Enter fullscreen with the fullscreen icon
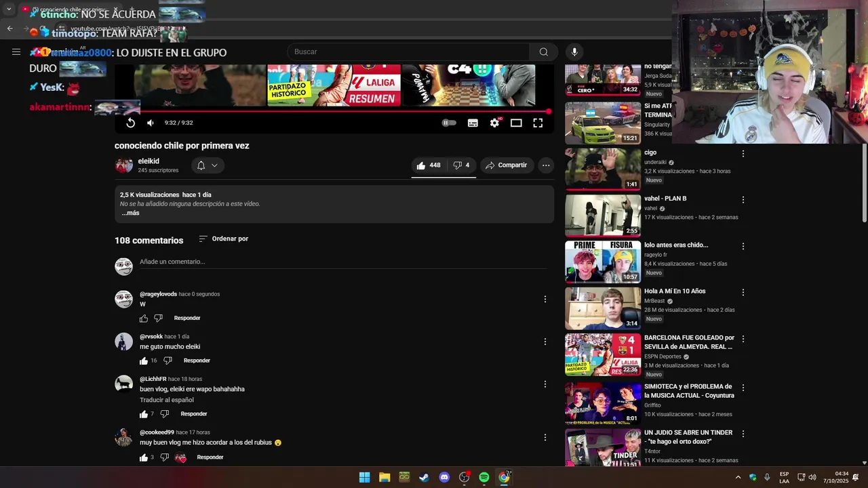This screenshot has width=868, height=488. point(538,123)
